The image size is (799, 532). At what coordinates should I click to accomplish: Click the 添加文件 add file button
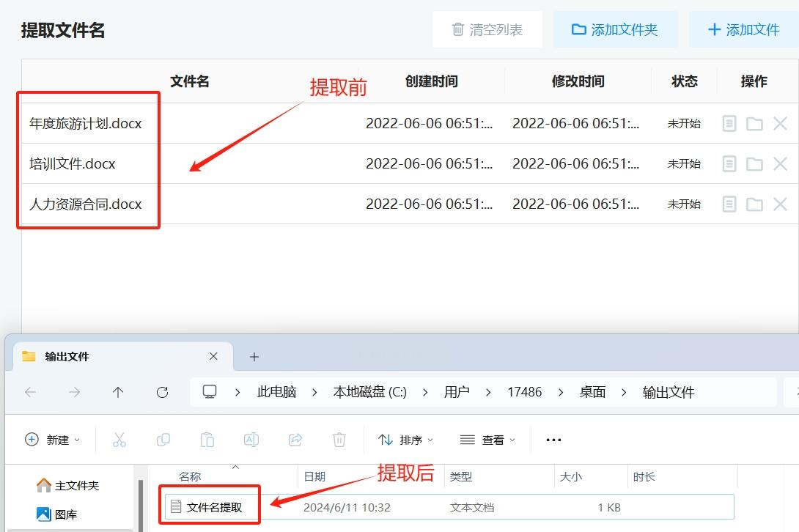click(x=743, y=29)
